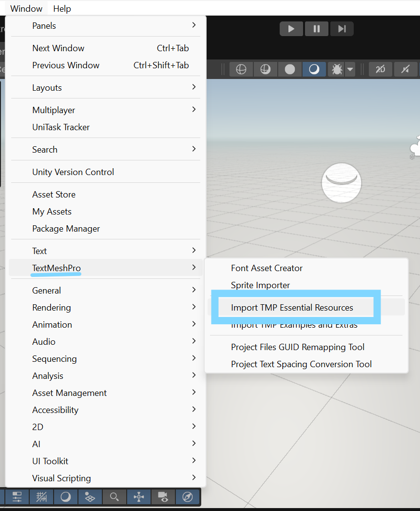
Task: Toggle scene lighting icon in scene toolbar
Action: pyautogui.click(x=405, y=69)
